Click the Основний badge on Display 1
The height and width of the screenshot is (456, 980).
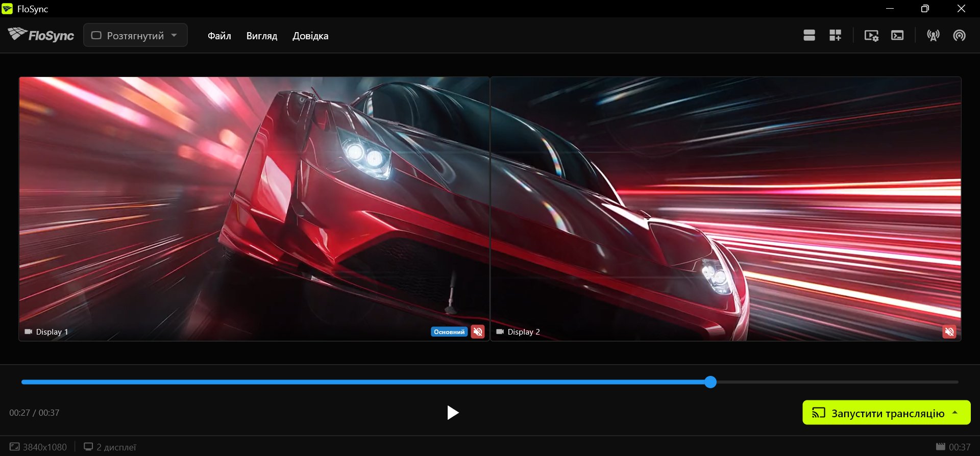click(x=449, y=332)
